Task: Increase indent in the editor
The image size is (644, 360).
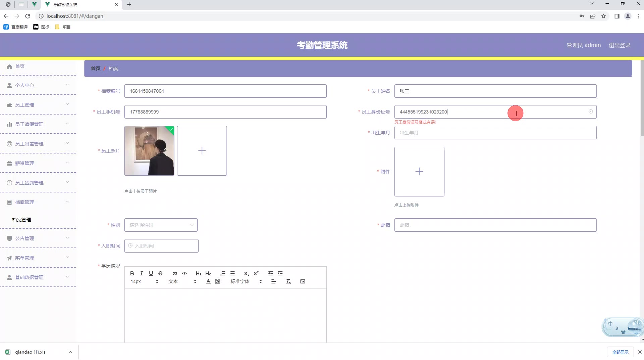Action: click(x=280, y=273)
